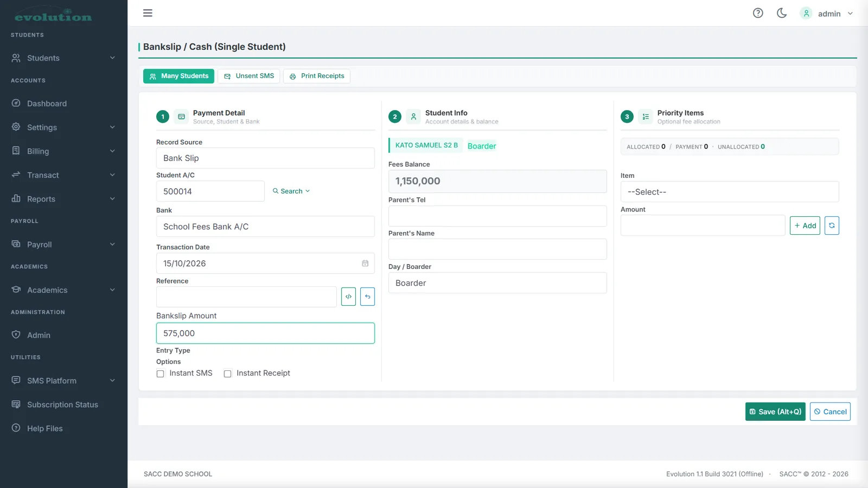Click the Student Info person icon

pos(413,117)
